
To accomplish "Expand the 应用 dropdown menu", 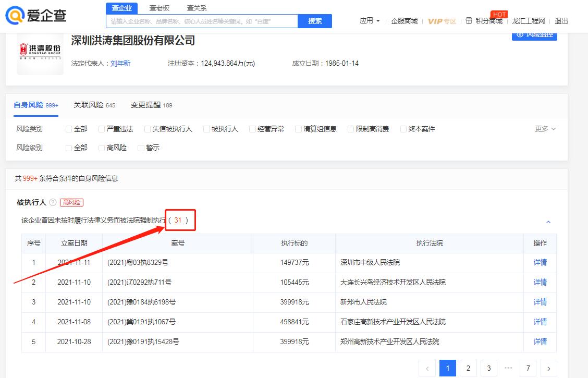I will [x=370, y=20].
